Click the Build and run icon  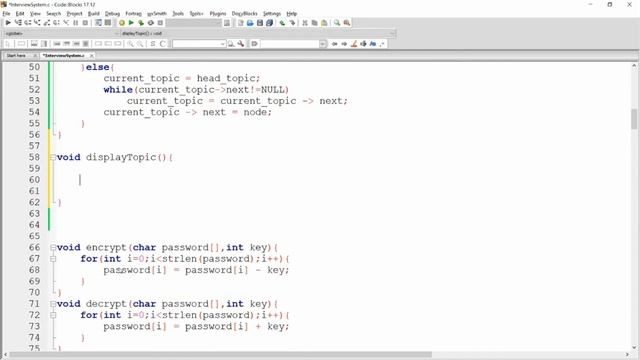[x=141, y=23]
